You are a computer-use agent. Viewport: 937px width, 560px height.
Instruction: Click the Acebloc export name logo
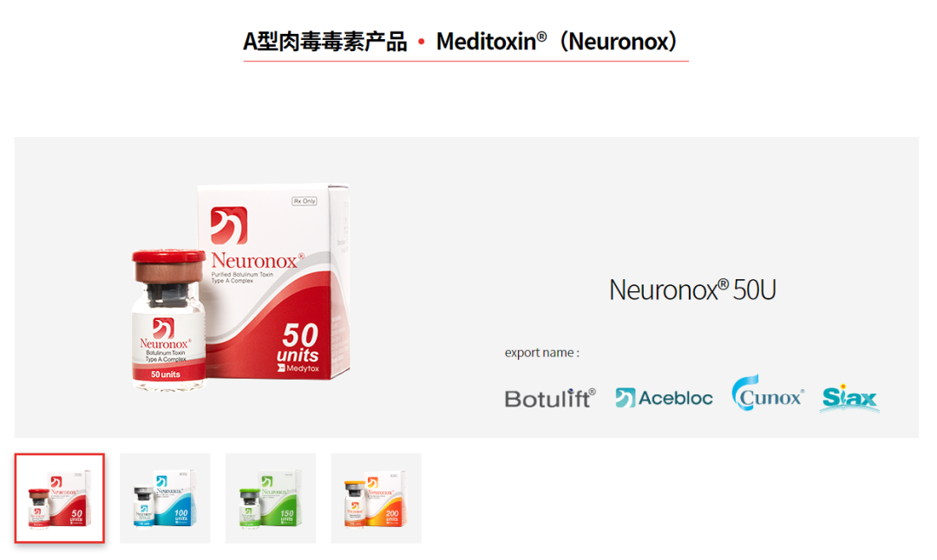click(x=664, y=398)
